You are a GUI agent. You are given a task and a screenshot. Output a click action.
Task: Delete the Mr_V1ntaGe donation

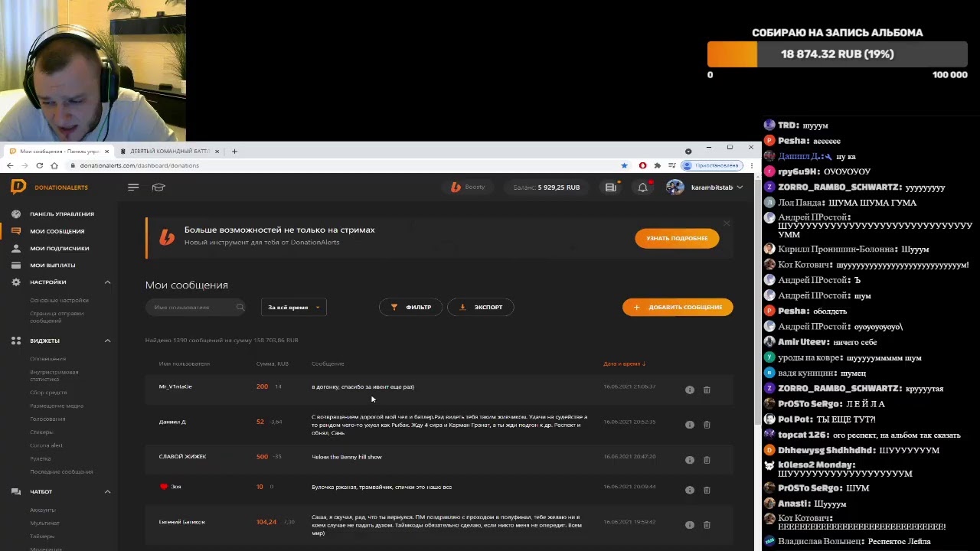(707, 390)
